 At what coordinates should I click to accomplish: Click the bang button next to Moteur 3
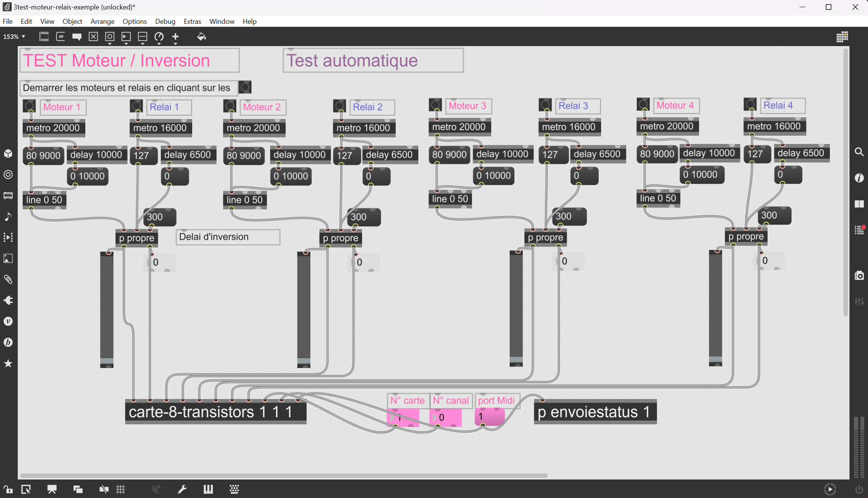[x=435, y=105]
